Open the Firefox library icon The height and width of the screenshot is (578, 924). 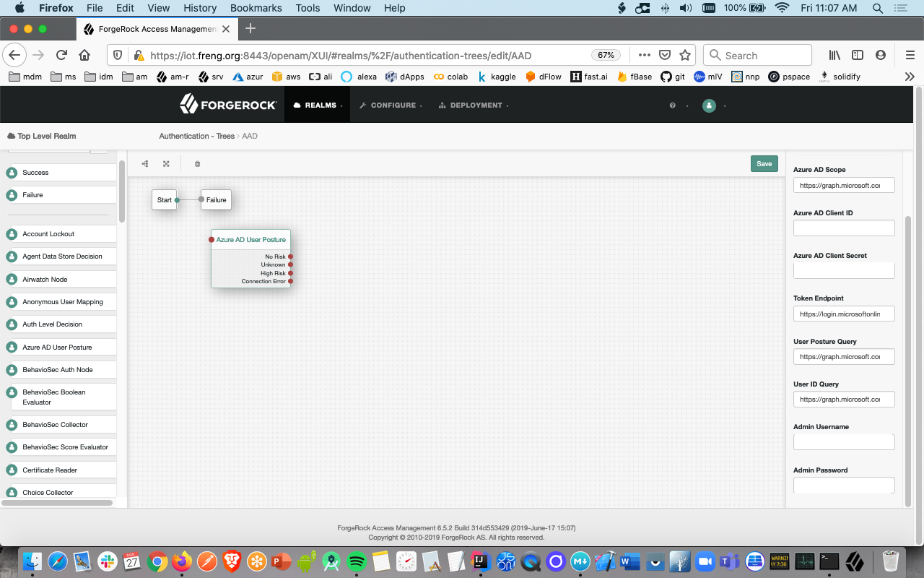tap(834, 55)
